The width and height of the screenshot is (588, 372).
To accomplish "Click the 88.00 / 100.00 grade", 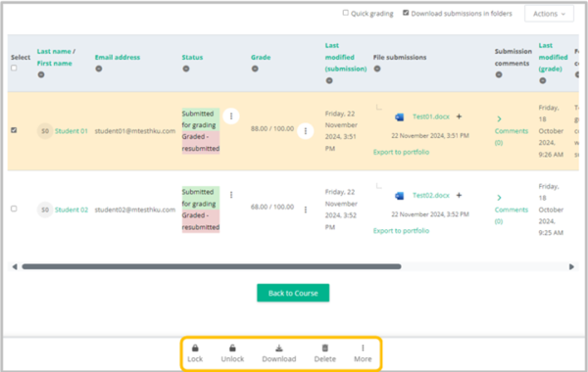I will point(272,128).
